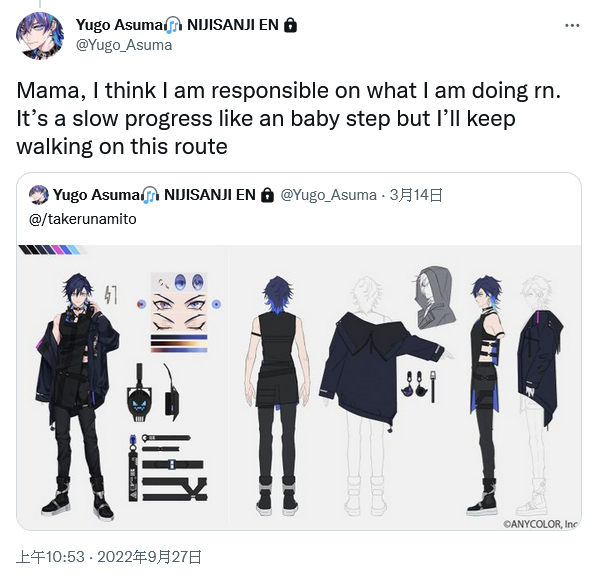Click the small avatar in the quoted tweet
Screen dimensions: 598x581
(39, 195)
